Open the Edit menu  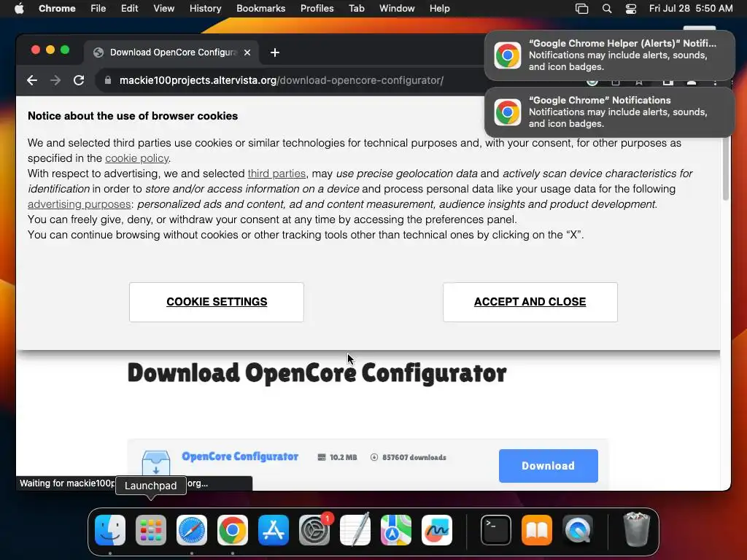click(x=129, y=9)
